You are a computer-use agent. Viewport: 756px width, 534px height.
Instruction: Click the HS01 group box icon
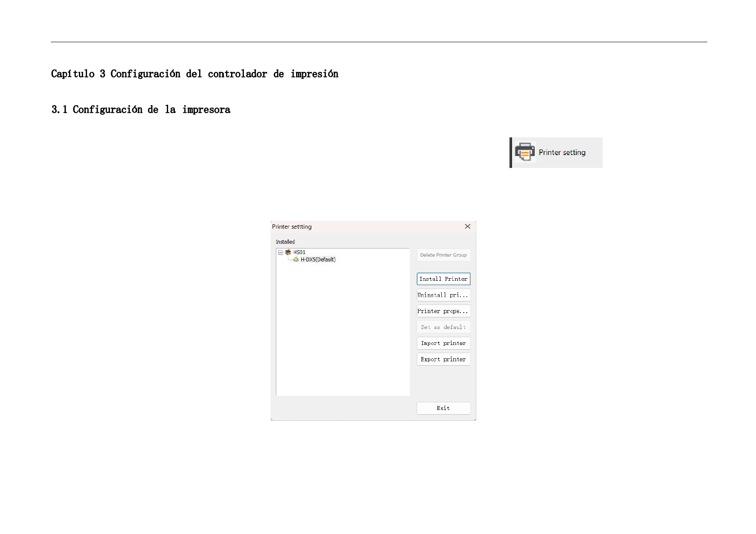click(x=288, y=252)
